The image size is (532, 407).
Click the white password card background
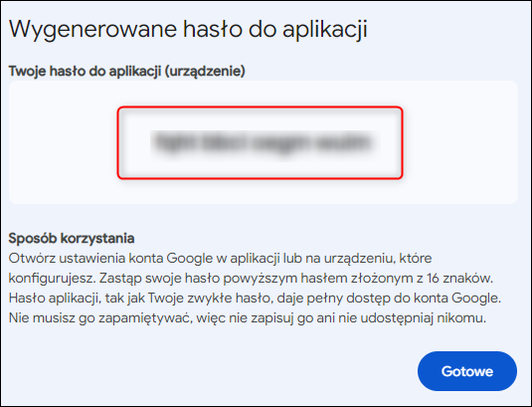[264, 142]
